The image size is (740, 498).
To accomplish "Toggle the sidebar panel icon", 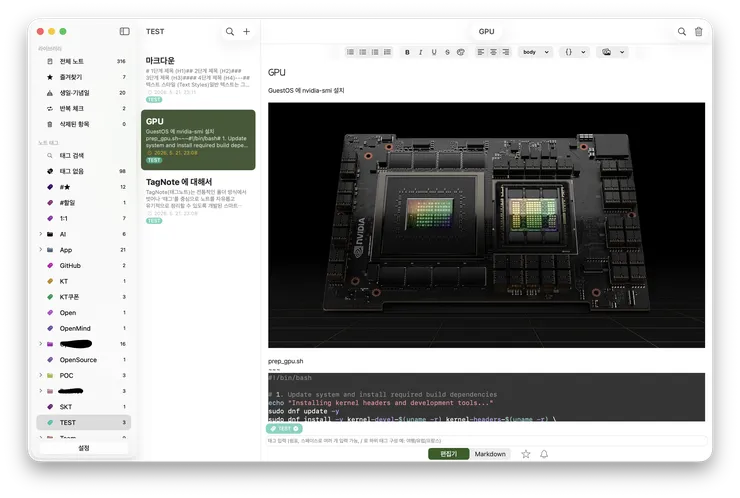I will tap(125, 31).
